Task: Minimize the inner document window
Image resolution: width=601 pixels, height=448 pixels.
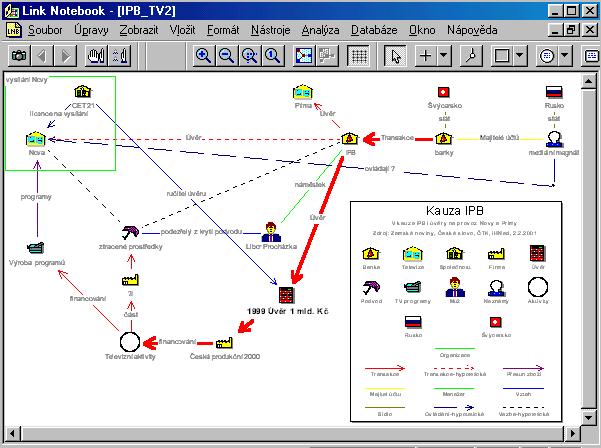Action: (x=555, y=30)
